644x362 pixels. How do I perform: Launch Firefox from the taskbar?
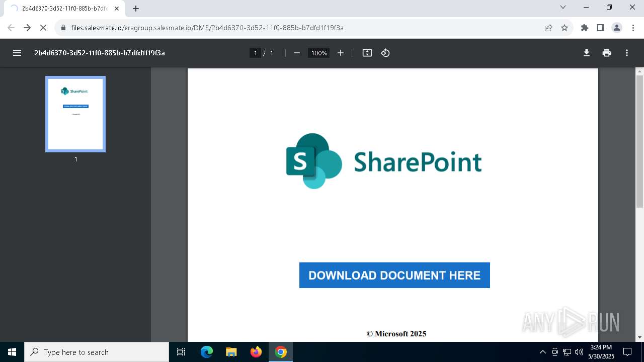coord(256,352)
